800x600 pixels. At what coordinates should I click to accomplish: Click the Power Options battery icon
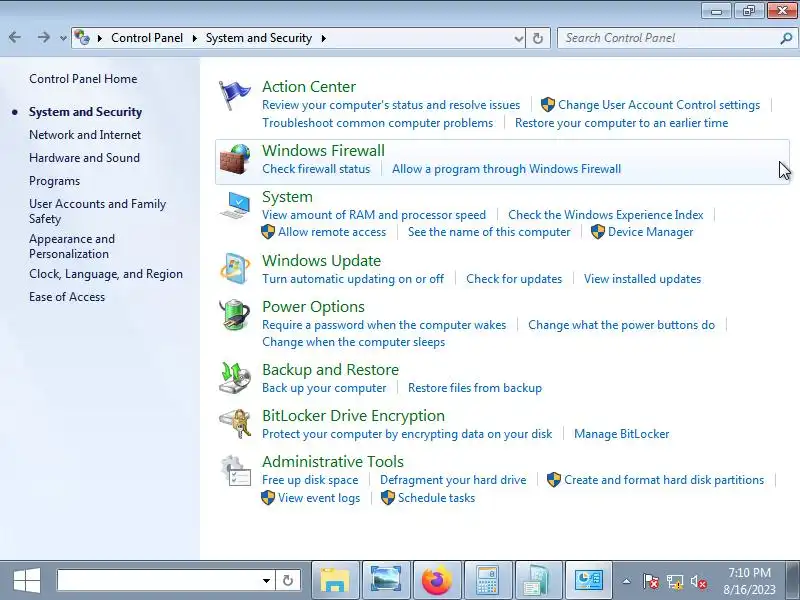tap(235, 315)
